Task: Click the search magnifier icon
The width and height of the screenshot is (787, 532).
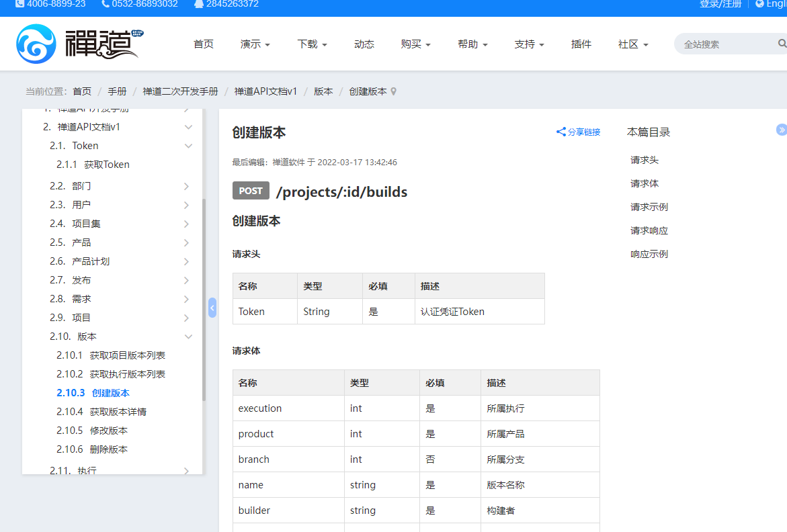Action: coord(782,44)
